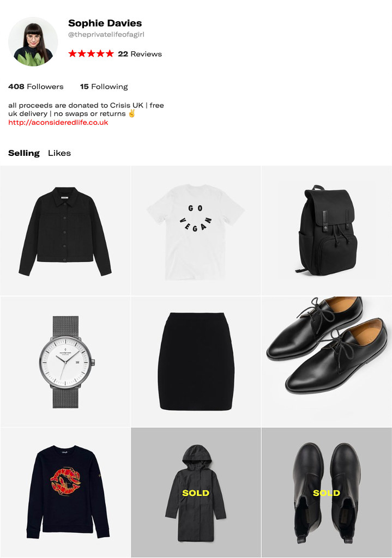Open the black mini skirt listing
Viewport: 392px width, 558px height.
(196, 362)
